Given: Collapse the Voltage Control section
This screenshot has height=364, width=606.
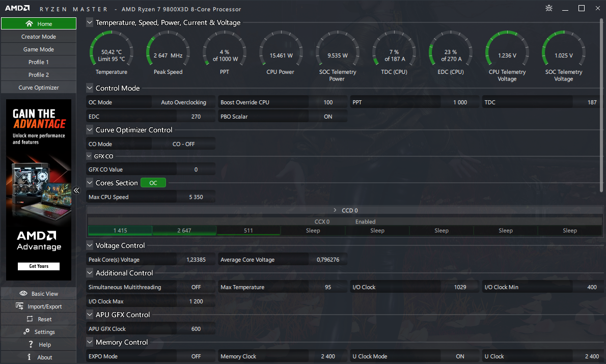Looking at the screenshot, I should (x=90, y=245).
